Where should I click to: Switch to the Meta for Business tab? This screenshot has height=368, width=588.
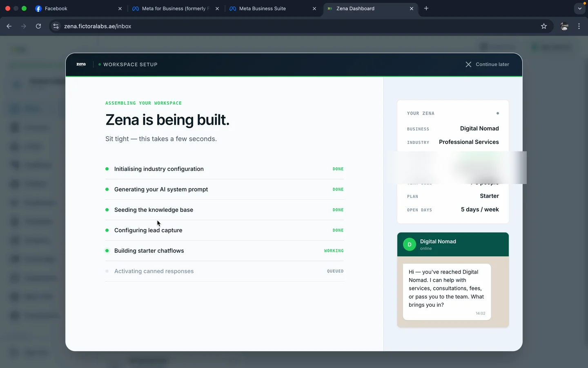(176, 8)
